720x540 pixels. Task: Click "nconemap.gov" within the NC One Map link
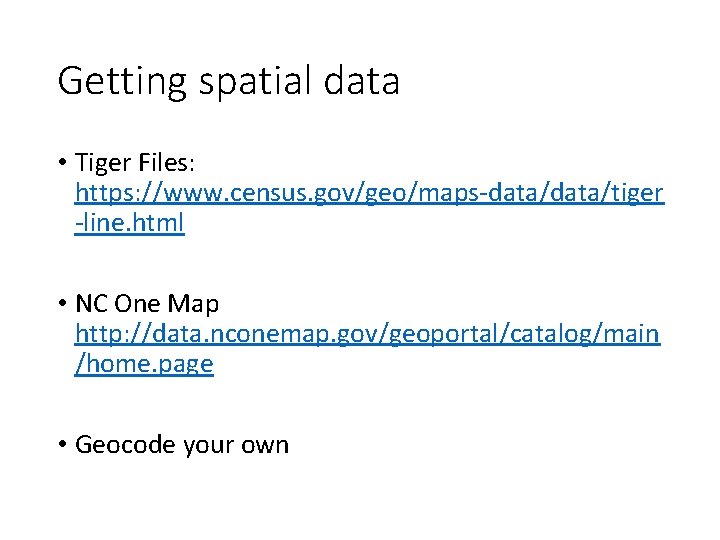pos(294,335)
